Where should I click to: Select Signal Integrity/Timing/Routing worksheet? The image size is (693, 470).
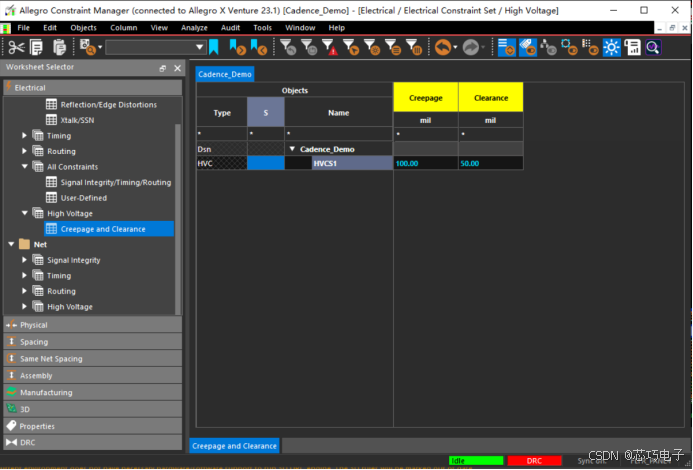tap(115, 182)
